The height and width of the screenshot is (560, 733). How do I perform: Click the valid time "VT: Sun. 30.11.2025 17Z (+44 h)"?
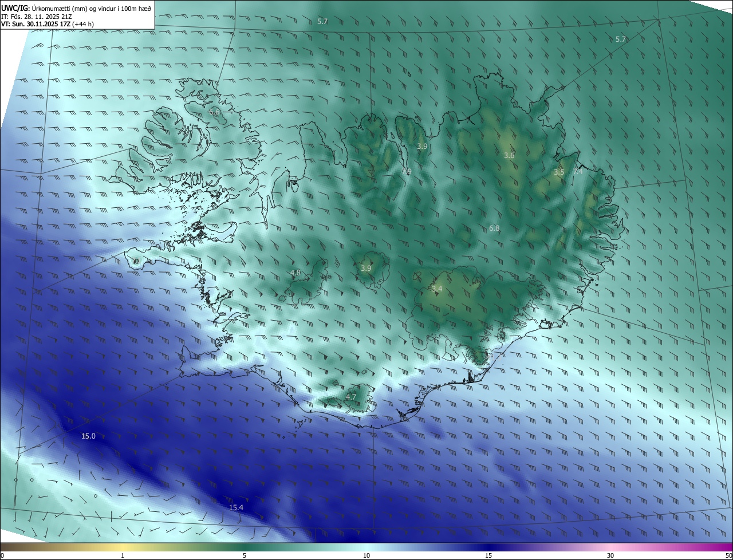point(48,24)
